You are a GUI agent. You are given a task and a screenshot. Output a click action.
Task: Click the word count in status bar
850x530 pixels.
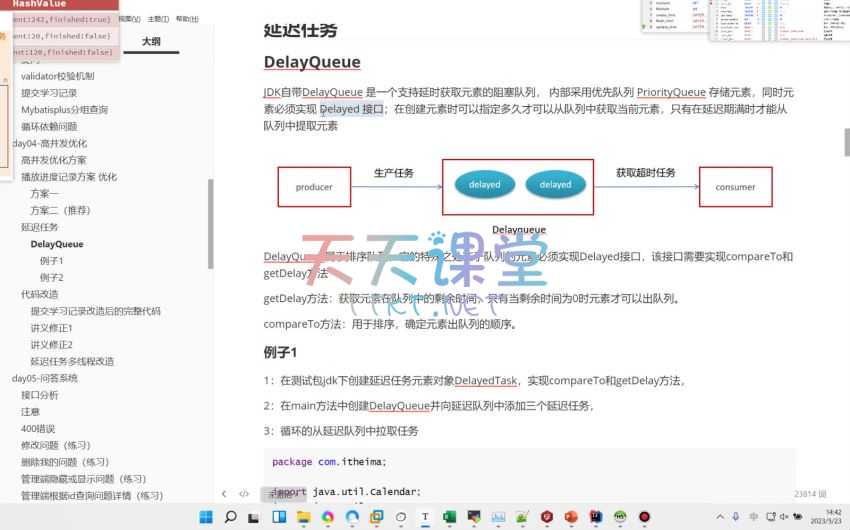click(x=809, y=494)
